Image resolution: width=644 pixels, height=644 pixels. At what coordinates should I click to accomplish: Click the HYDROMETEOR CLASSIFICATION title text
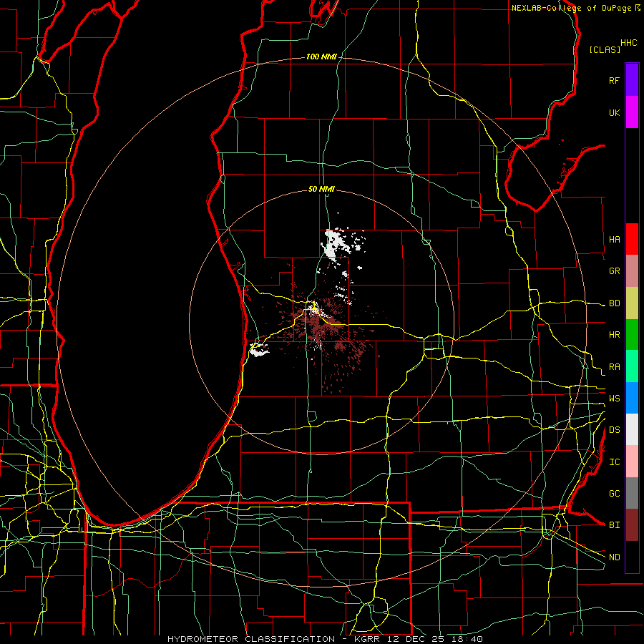click(x=251, y=639)
